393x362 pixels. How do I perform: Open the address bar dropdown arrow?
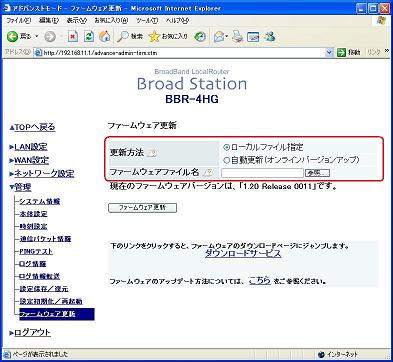[x=329, y=52]
